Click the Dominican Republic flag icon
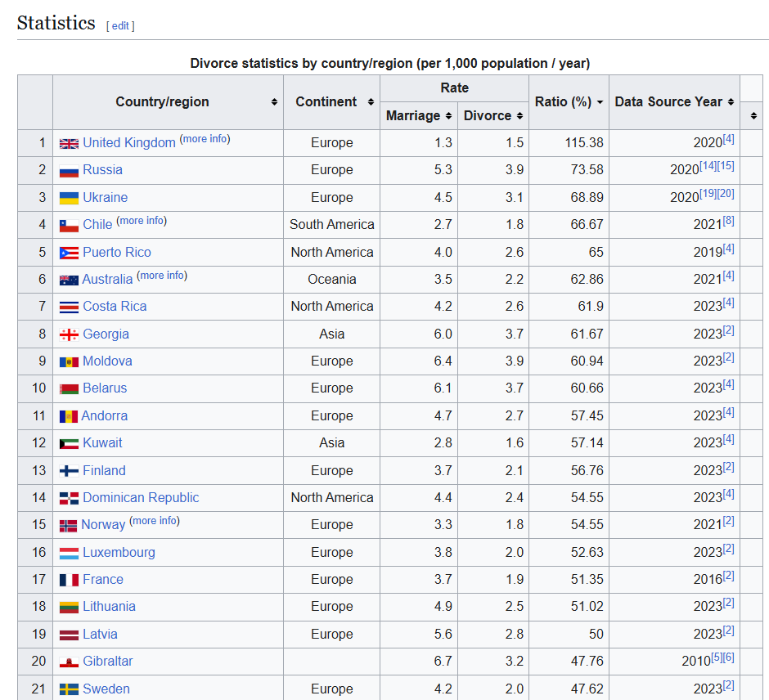The height and width of the screenshot is (700, 769). coord(69,499)
